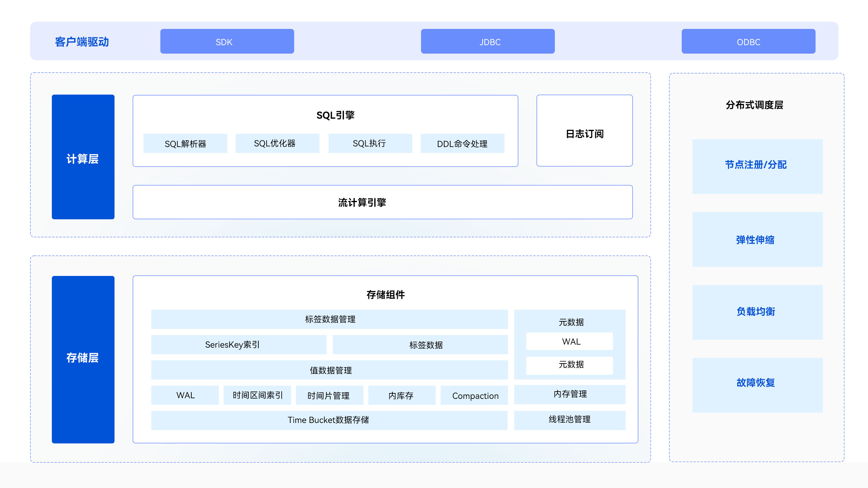Viewport: 868px width, 488px height.
Task: Click 节点注册/分配 scheduler block
Action: (757, 166)
